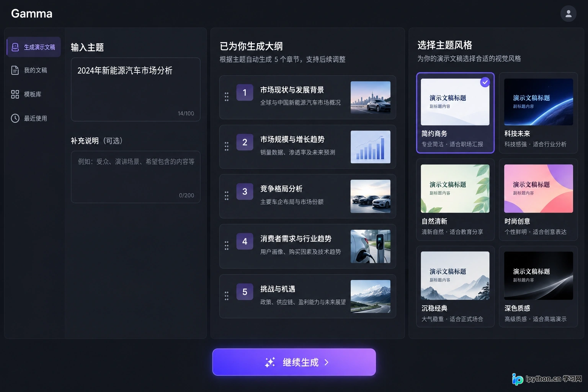Open the user profile avatar icon
The height and width of the screenshot is (392, 588).
tap(568, 14)
